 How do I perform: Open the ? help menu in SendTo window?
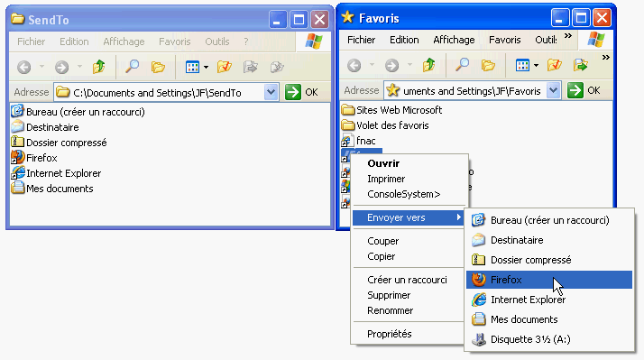[x=246, y=42]
